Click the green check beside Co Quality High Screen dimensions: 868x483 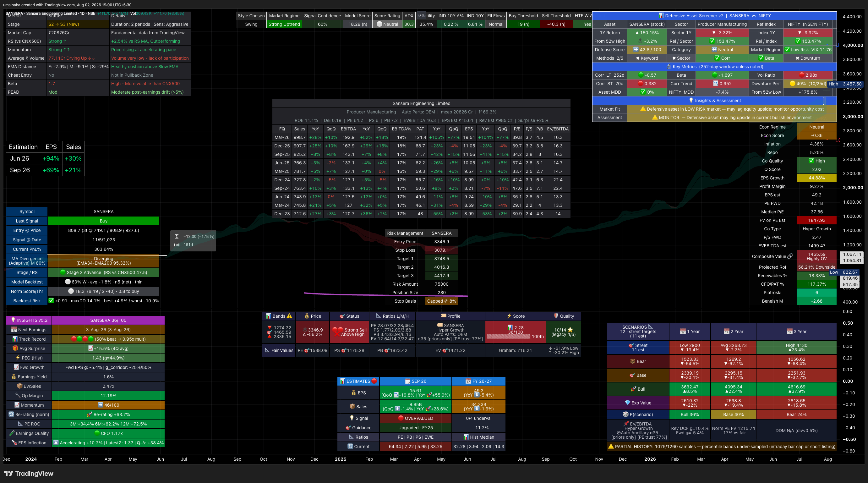(811, 161)
